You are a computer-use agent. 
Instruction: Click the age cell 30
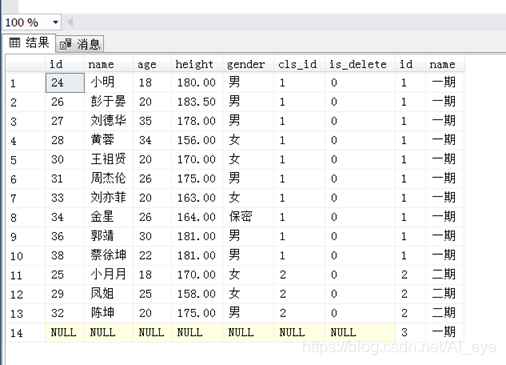pos(152,236)
